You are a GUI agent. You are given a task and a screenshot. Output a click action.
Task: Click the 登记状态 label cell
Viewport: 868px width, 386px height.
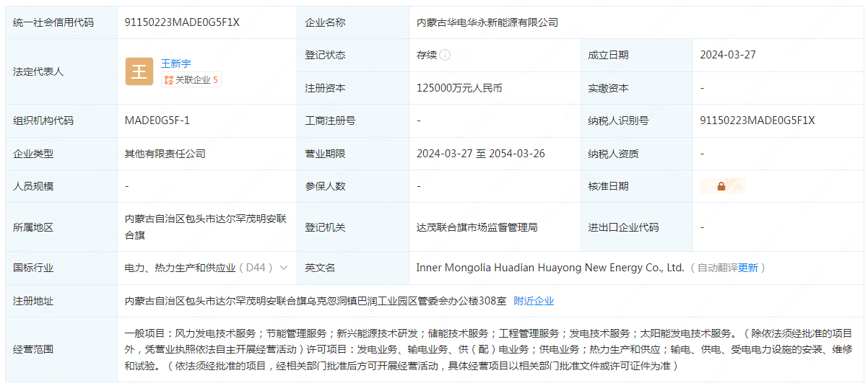(352, 55)
